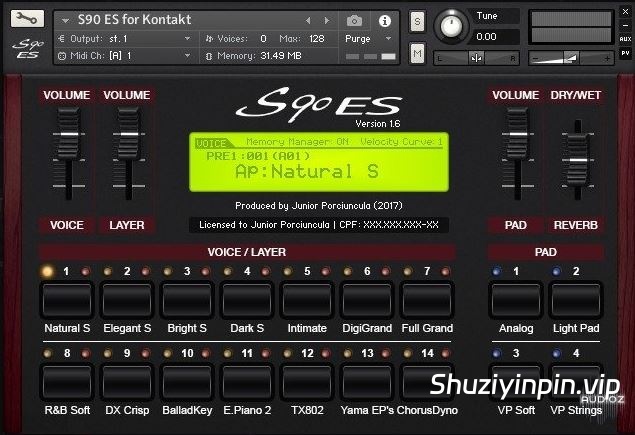Toggle the Solo (S) button
This screenshot has height=435, width=635.
[417, 21]
